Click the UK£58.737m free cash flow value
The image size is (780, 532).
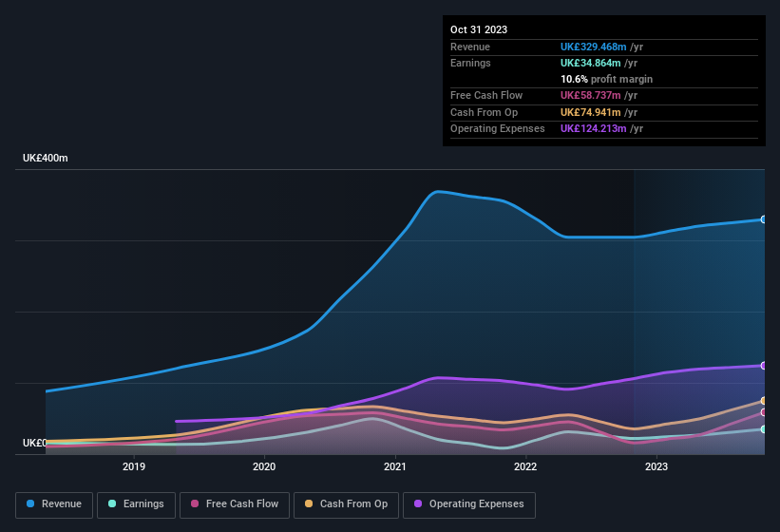591,95
